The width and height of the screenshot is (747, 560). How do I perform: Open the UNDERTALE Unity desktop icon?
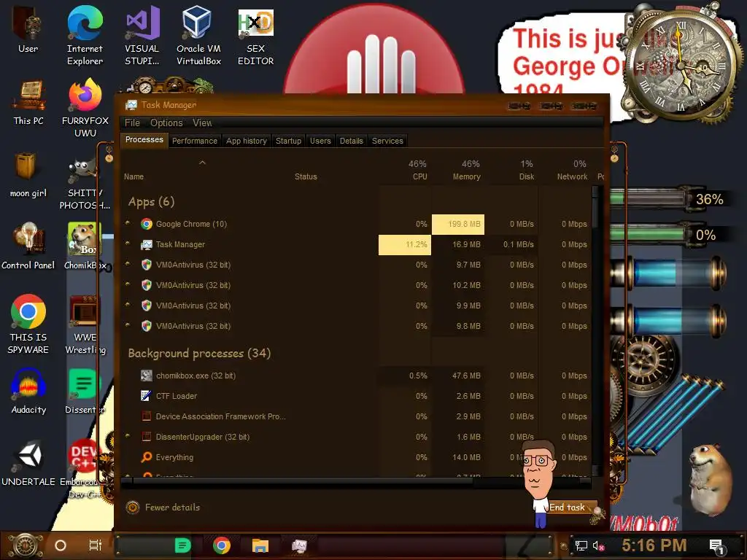pyautogui.click(x=28, y=463)
